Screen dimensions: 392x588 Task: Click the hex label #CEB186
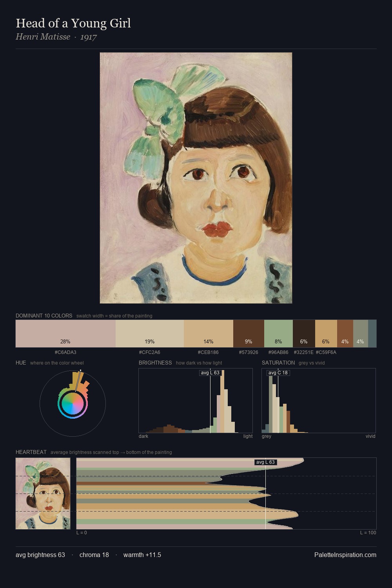click(x=208, y=352)
